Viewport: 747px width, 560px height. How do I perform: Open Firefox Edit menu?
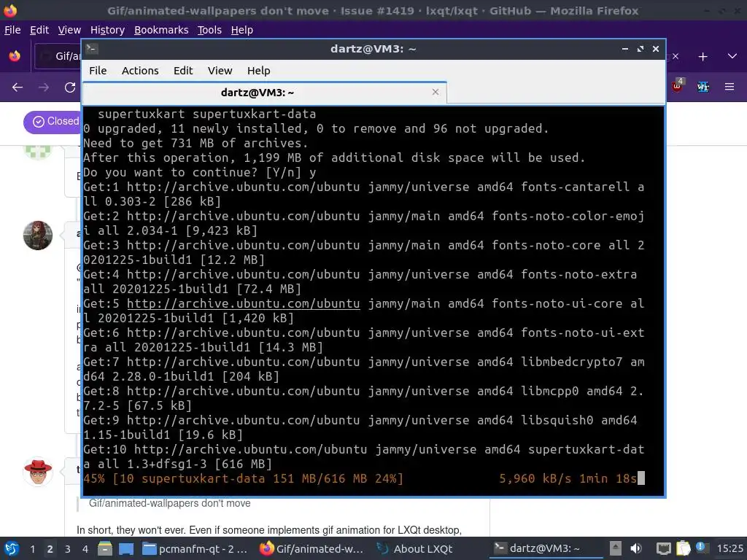39,30
